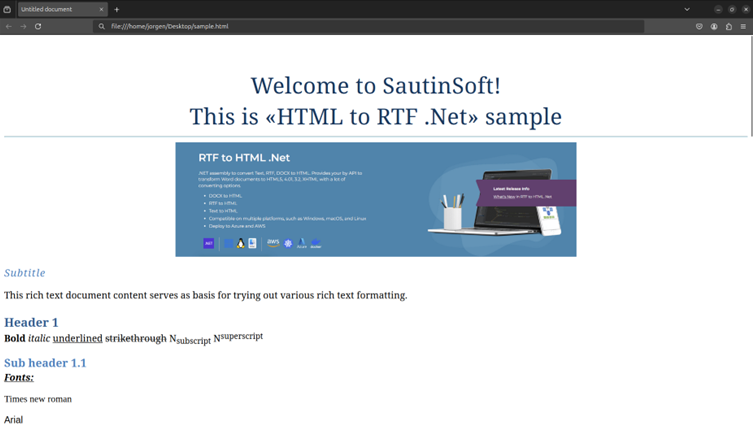Open the Pocket save icon

[x=699, y=26]
